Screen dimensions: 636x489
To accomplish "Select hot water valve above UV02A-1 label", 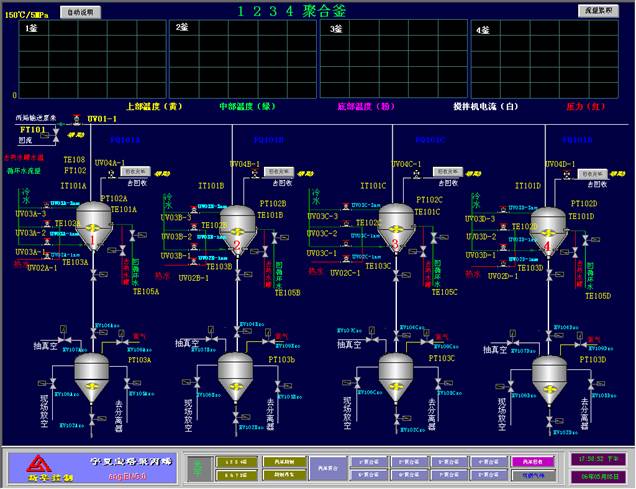I will click(x=47, y=256).
